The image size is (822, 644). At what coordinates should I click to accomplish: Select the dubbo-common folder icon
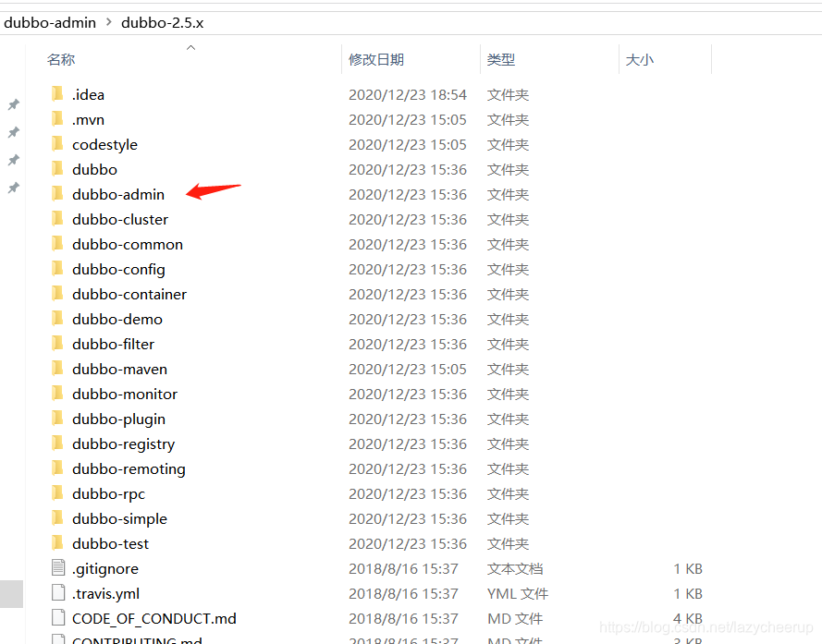coord(57,244)
